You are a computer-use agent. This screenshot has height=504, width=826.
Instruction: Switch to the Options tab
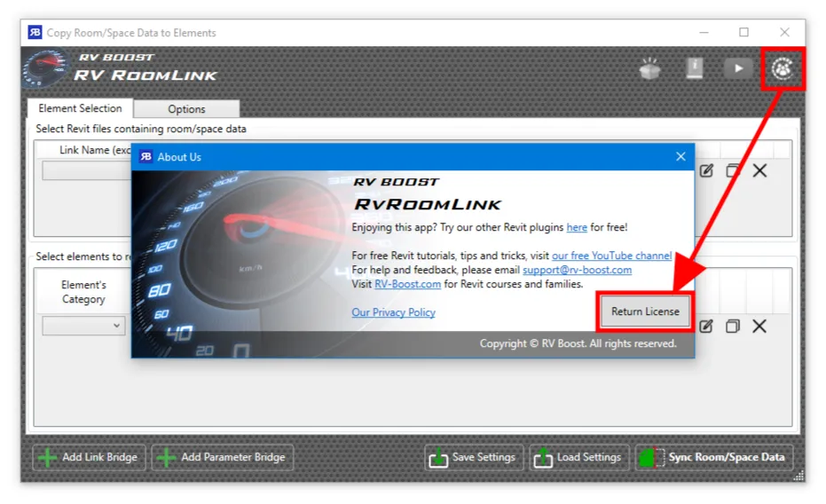click(x=186, y=109)
